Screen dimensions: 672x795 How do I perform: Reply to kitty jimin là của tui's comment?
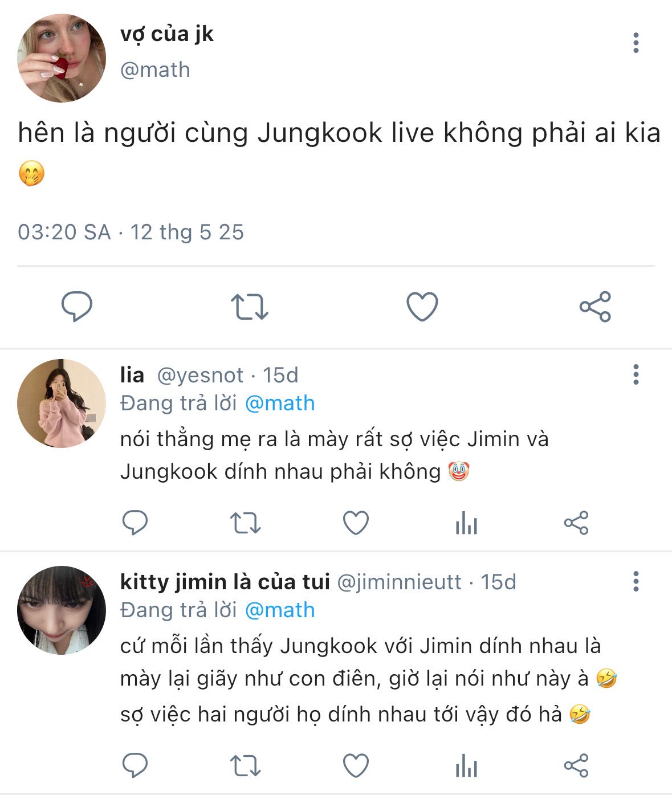135,765
